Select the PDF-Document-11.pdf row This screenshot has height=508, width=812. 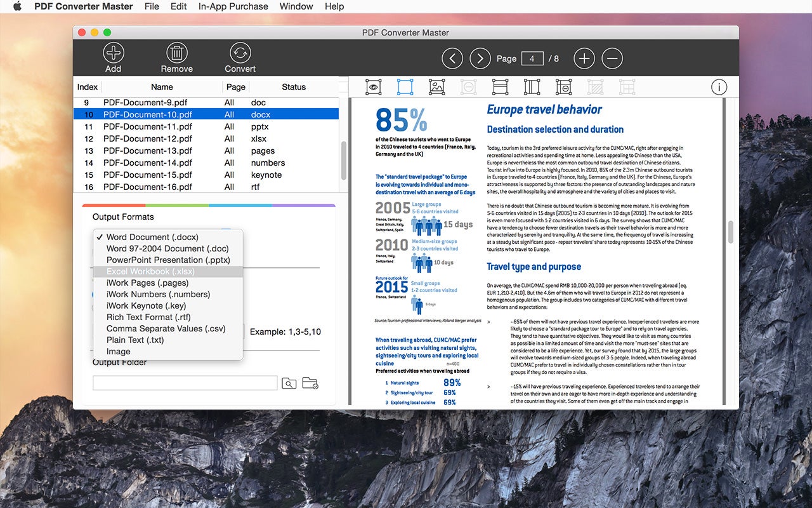[x=206, y=126]
